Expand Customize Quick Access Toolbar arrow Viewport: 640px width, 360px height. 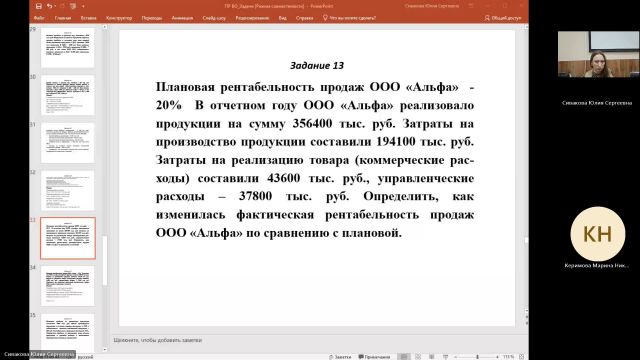coord(83,6)
